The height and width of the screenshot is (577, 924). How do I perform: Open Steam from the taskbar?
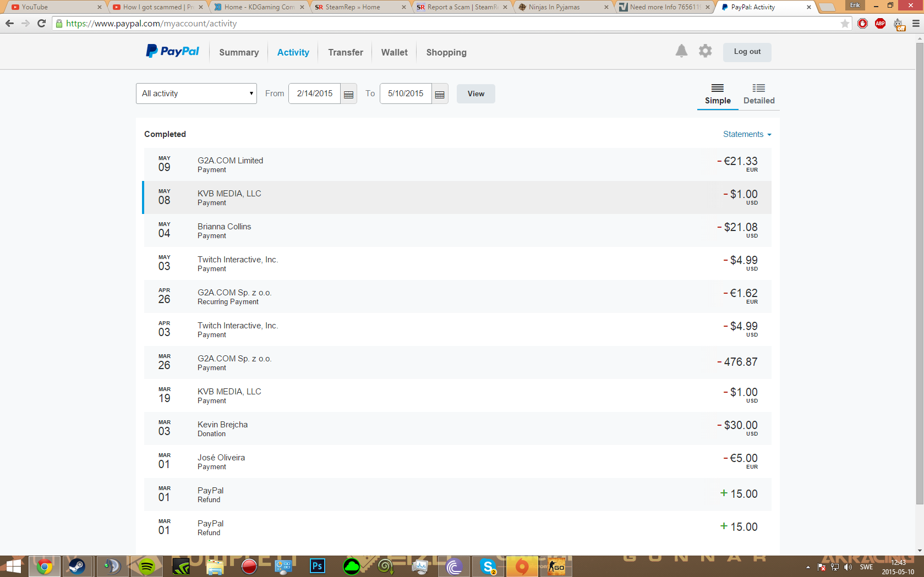[76, 566]
